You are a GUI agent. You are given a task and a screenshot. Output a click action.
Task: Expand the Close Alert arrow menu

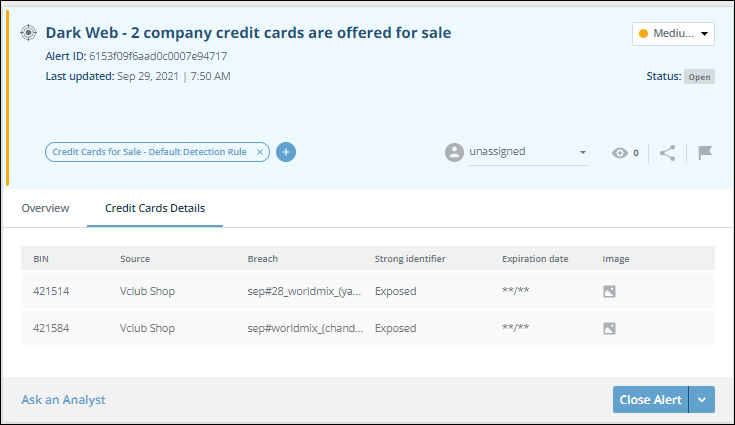[x=701, y=400]
